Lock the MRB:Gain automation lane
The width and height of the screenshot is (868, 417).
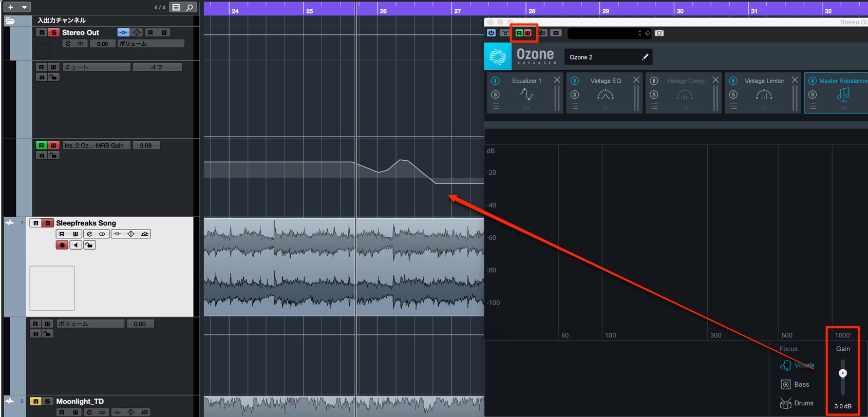pyautogui.click(x=53, y=156)
